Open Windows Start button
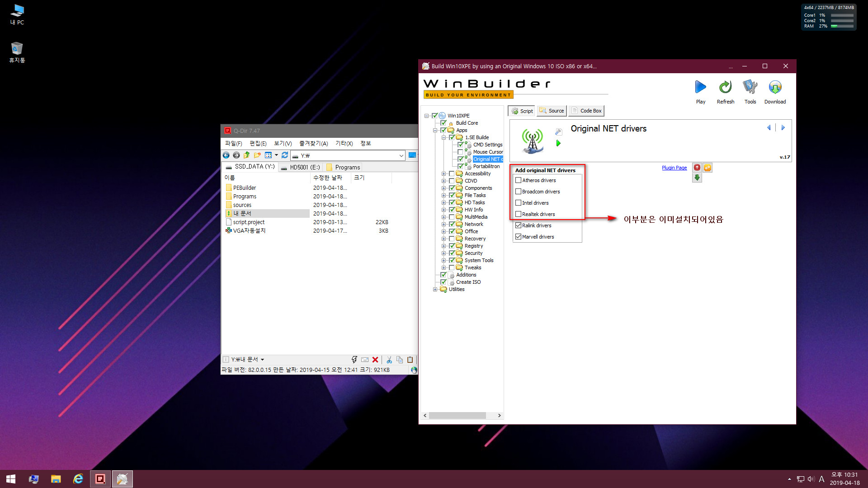Image resolution: width=868 pixels, height=488 pixels. pos(11,479)
